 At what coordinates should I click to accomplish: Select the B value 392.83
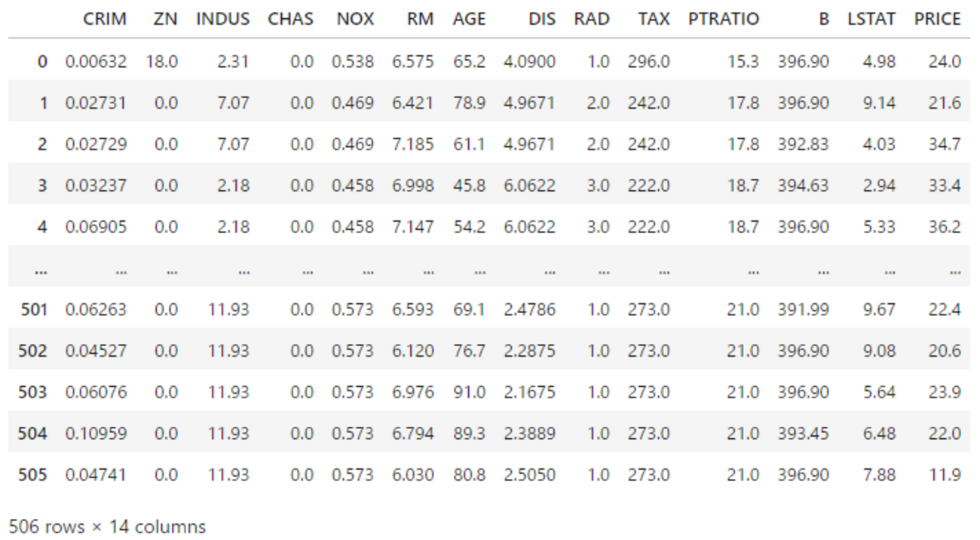coord(804,144)
